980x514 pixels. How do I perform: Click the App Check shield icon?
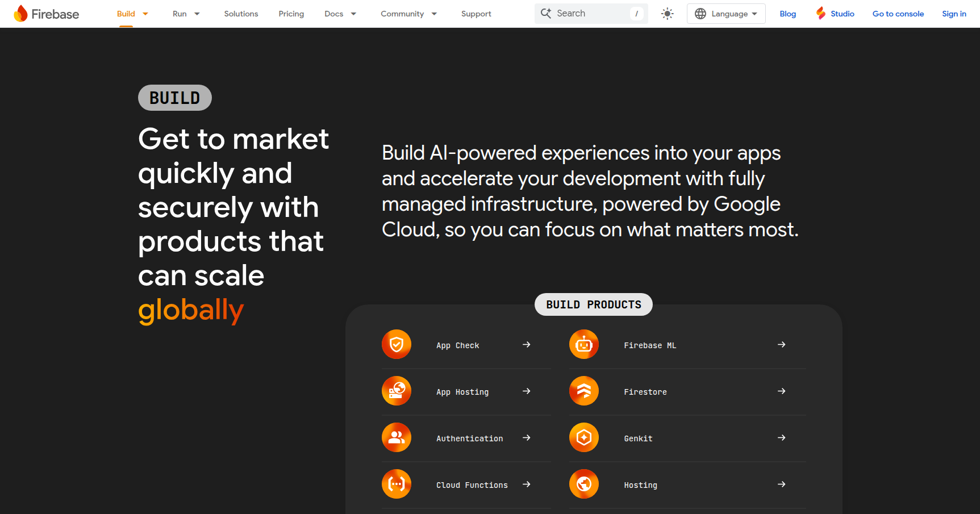coord(396,344)
